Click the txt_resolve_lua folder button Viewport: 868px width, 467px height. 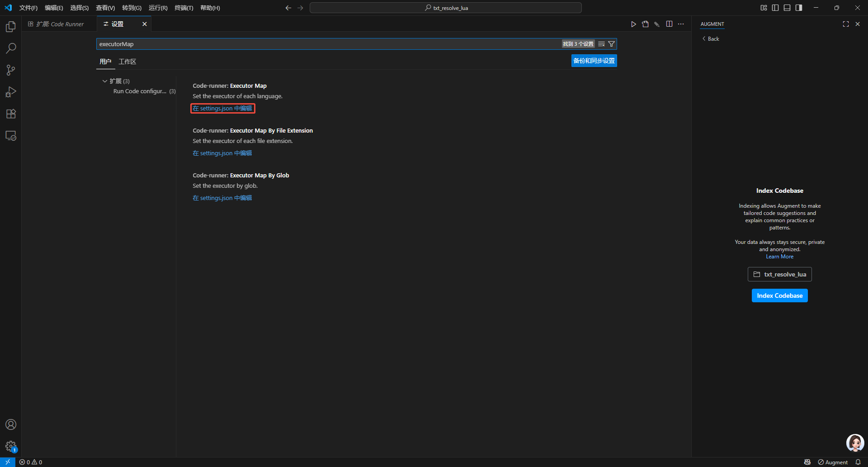779,274
